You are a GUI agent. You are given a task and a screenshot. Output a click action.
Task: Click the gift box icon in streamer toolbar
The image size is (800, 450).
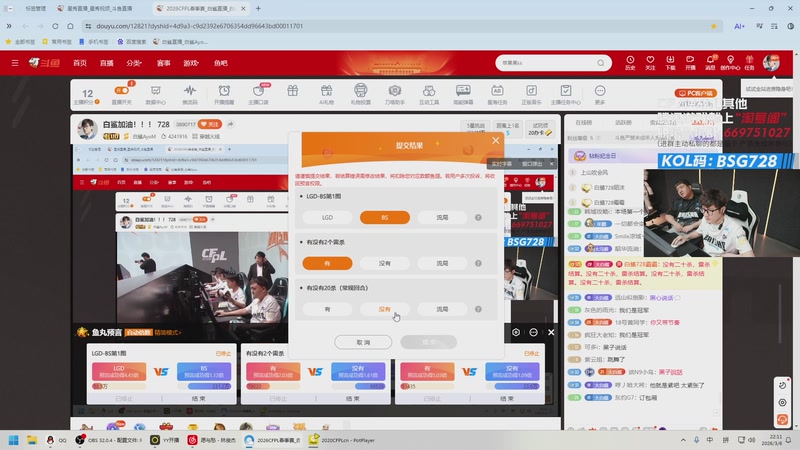tap(292, 91)
